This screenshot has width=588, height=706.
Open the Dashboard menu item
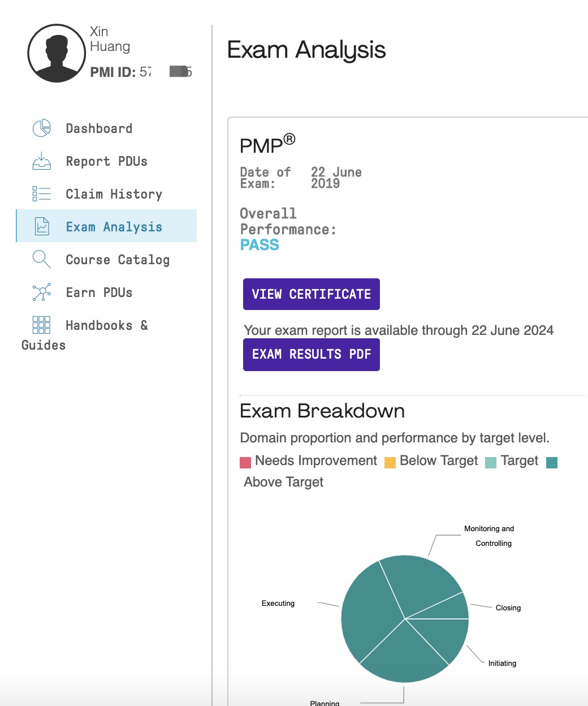click(99, 128)
